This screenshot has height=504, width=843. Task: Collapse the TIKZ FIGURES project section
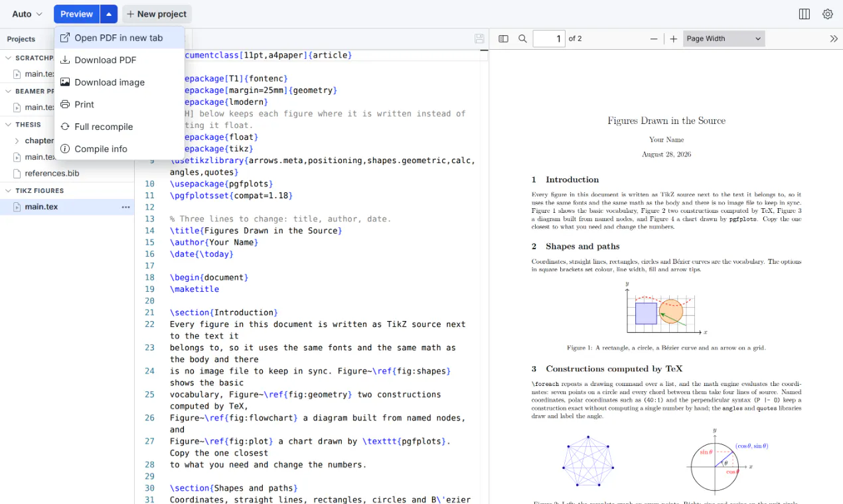click(x=9, y=190)
